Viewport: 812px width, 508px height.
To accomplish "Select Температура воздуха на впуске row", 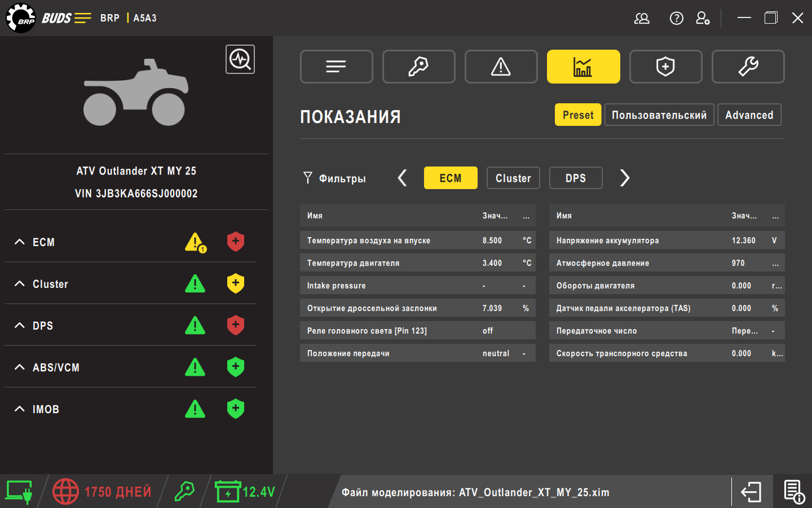I will pyautogui.click(x=418, y=240).
